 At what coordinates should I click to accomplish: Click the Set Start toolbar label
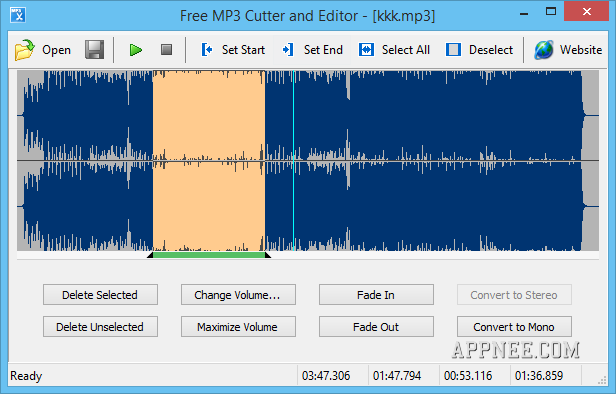[243, 50]
